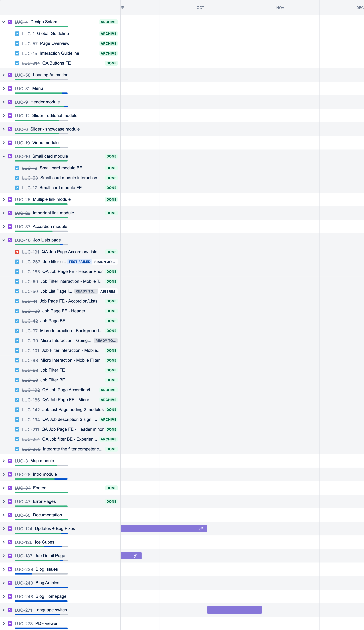The image size is (364, 630).
Task: Click the task checkbox icon on LUC-1 Global Guideline
Action: (17, 33)
